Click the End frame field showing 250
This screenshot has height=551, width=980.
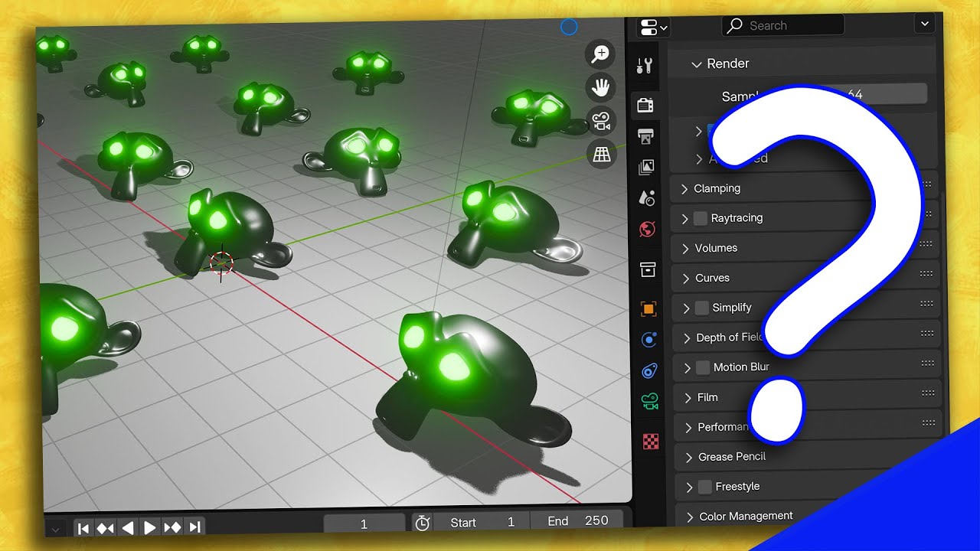(x=577, y=521)
